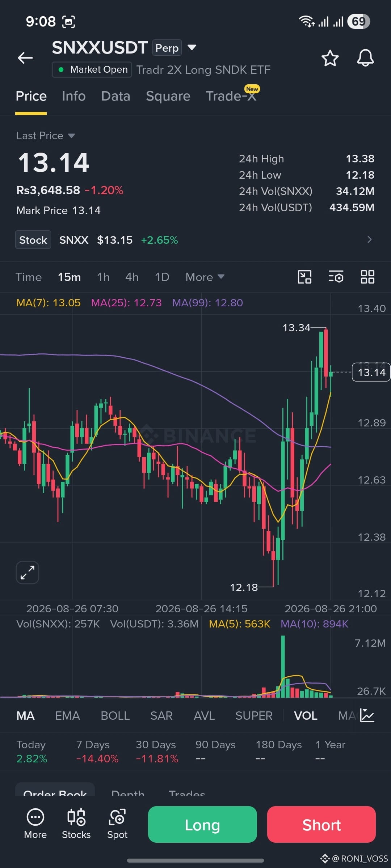Viewport: 391px width, 868px height.
Task: Toggle the VOL sub-indicator
Action: pos(306,716)
